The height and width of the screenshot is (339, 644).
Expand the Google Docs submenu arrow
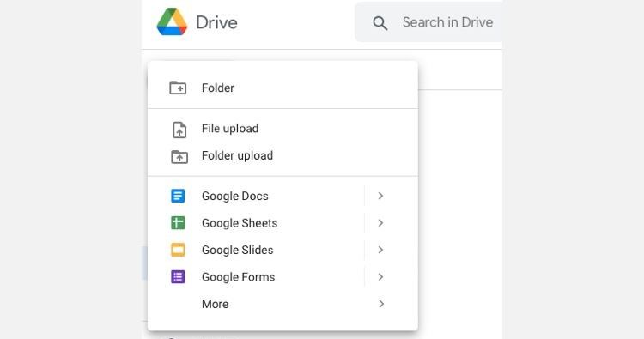coord(380,196)
